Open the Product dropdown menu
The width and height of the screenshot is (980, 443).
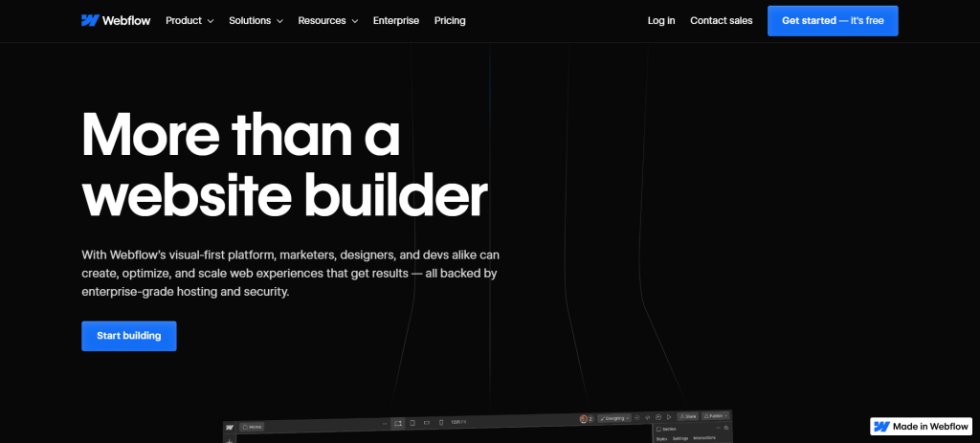pos(189,21)
